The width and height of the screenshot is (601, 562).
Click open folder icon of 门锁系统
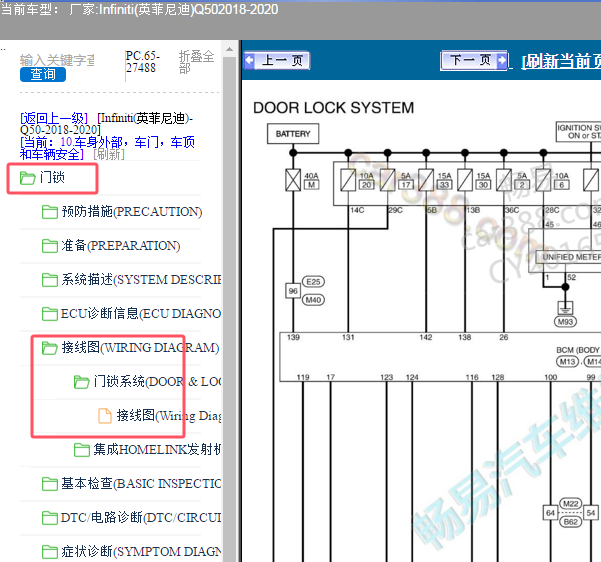point(82,382)
